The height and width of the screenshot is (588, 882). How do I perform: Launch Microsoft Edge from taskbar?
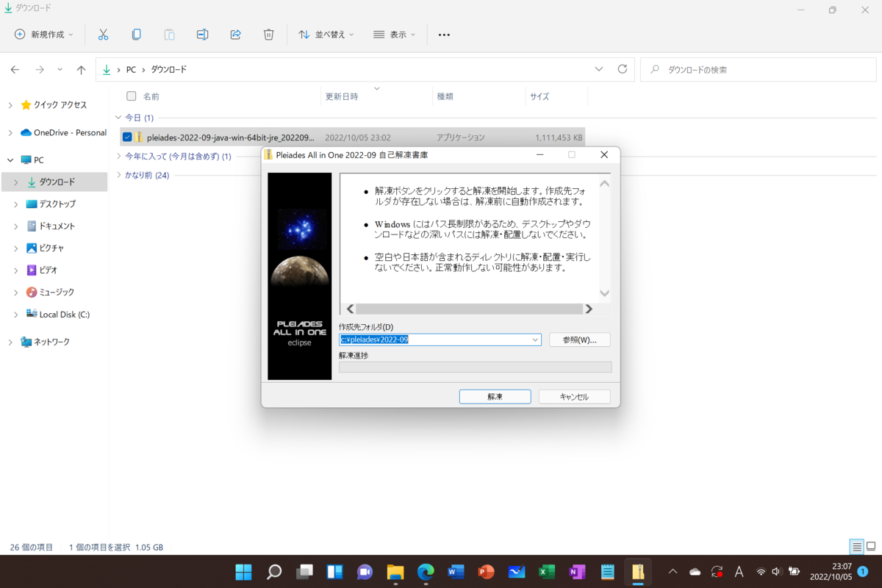click(x=426, y=572)
